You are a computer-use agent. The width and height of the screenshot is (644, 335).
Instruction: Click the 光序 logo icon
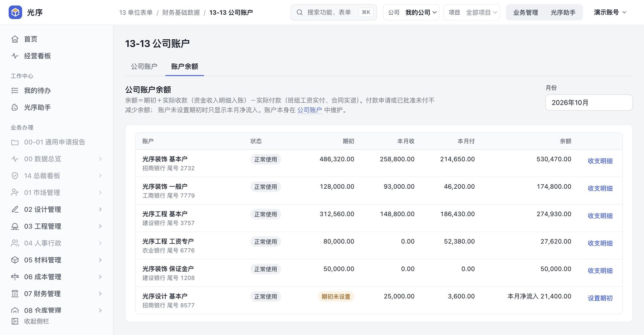coord(15,13)
